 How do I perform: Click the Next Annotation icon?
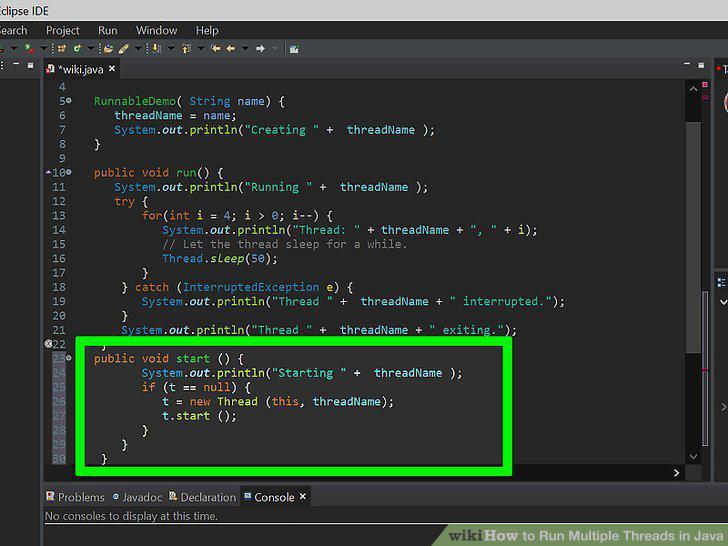(x=157, y=48)
